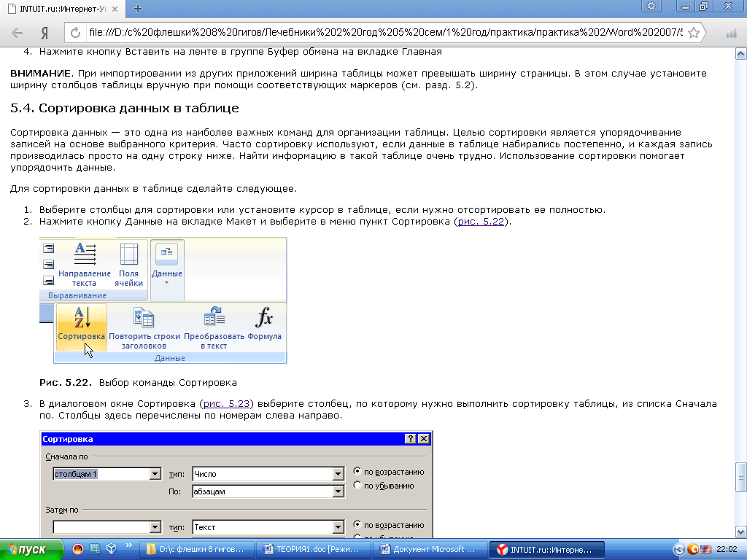This screenshot has width=747, height=560.
Task: Switch to ТЕОРИЯ1.doc taskbar window
Action: [314, 550]
